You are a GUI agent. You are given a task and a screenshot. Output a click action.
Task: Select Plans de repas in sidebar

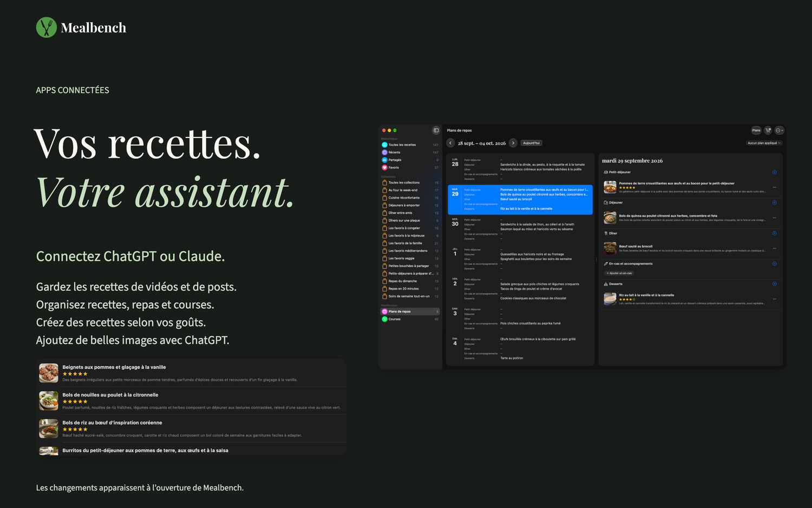[x=410, y=311]
